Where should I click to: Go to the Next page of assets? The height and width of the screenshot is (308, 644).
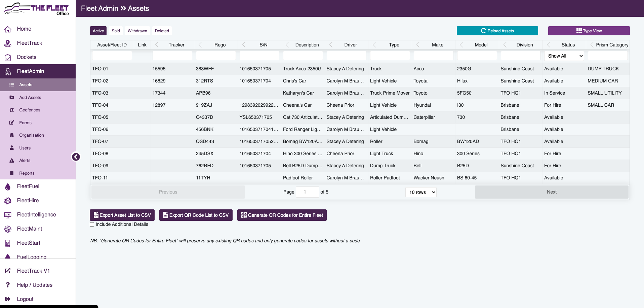pyautogui.click(x=552, y=192)
